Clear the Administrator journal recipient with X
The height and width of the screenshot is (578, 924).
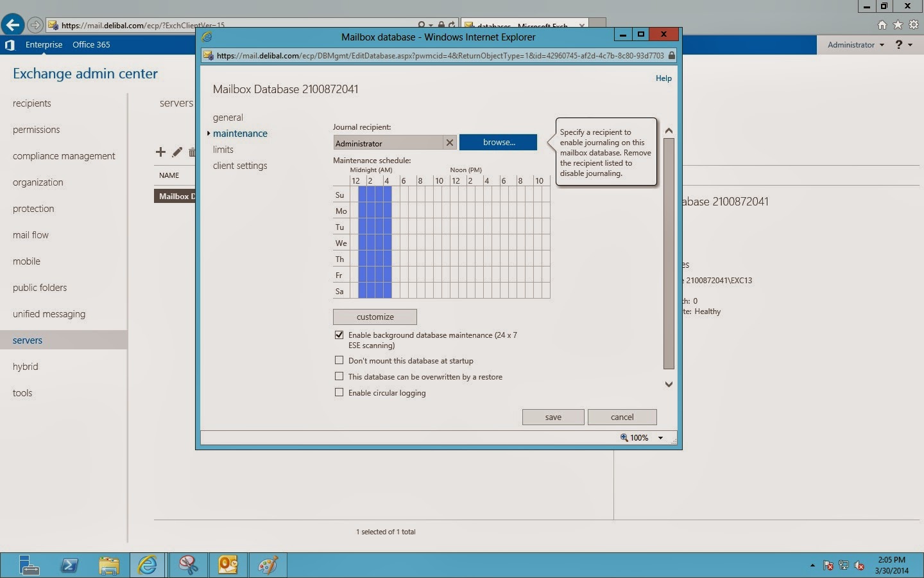click(x=450, y=143)
